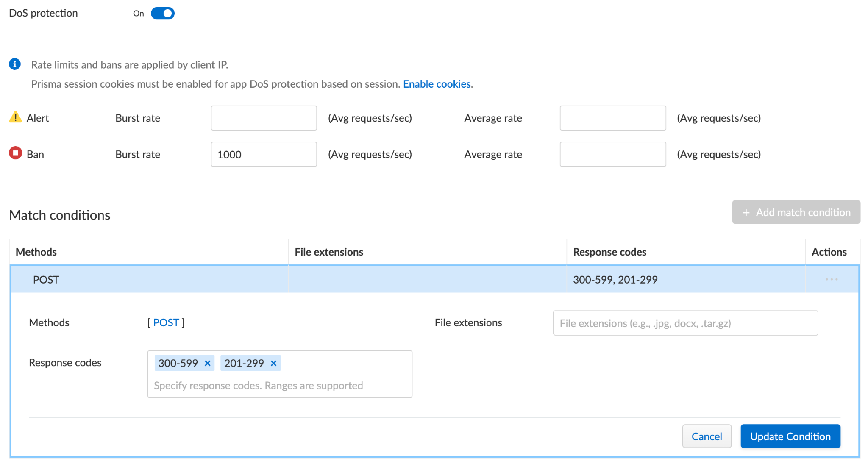Select the POST row in the table

click(x=434, y=279)
